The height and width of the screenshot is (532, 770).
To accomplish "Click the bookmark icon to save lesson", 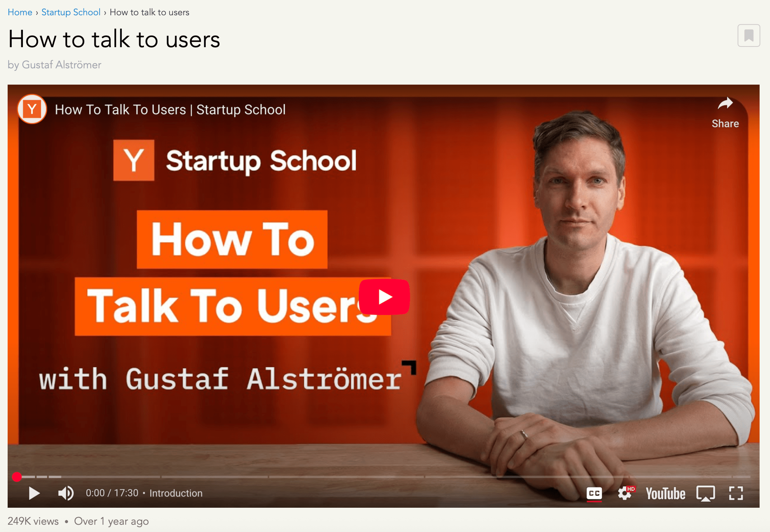I will click(748, 36).
